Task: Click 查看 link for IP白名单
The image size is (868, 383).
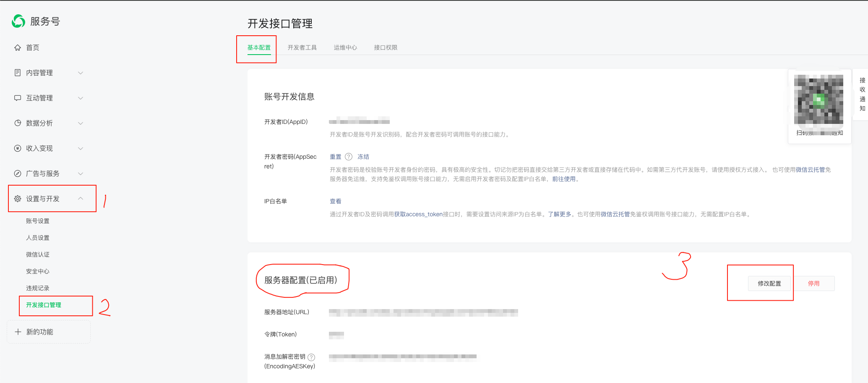Action: [335, 201]
